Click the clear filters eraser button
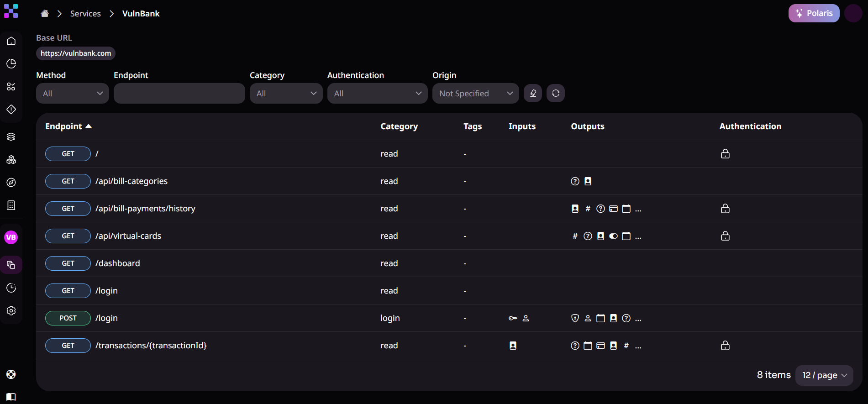The width and height of the screenshot is (868, 404). point(533,93)
